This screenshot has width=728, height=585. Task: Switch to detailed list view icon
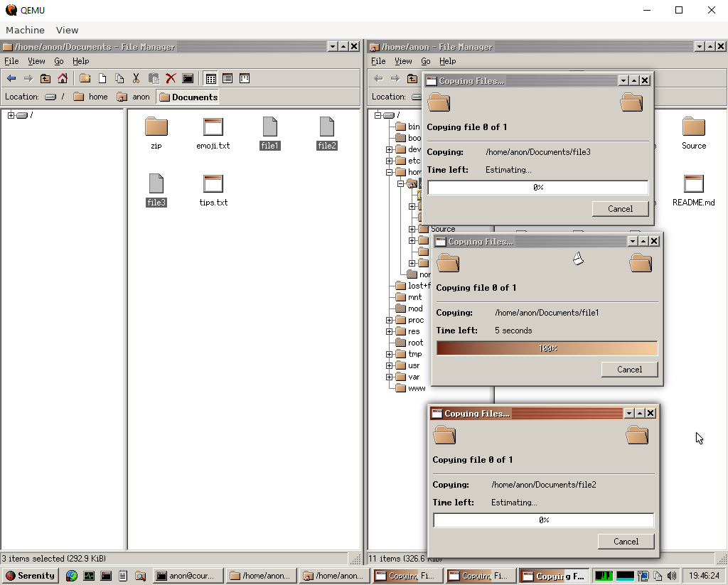click(227, 78)
